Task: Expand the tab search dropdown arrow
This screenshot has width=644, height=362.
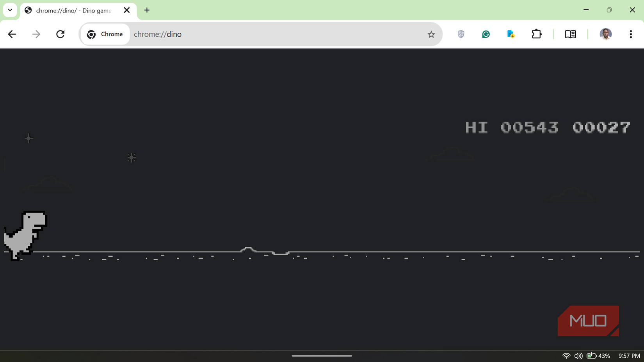Action: (x=10, y=10)
